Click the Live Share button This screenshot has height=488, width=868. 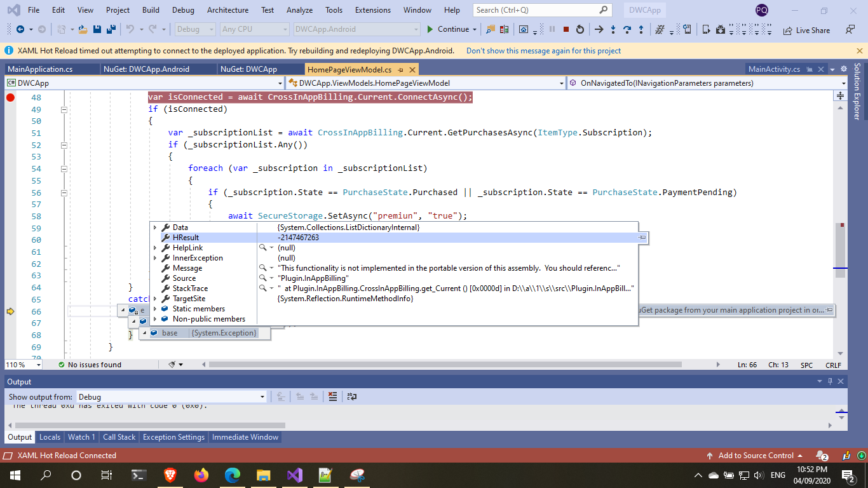pyautogui.click(x=806, y=30)
